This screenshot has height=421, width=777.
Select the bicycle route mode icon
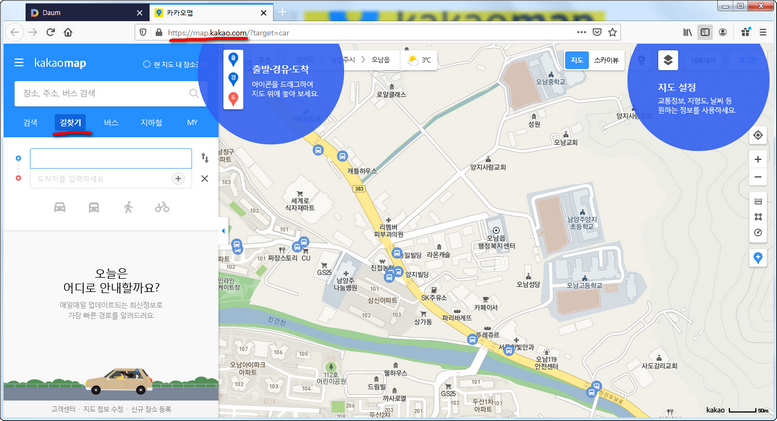(162, 207)
